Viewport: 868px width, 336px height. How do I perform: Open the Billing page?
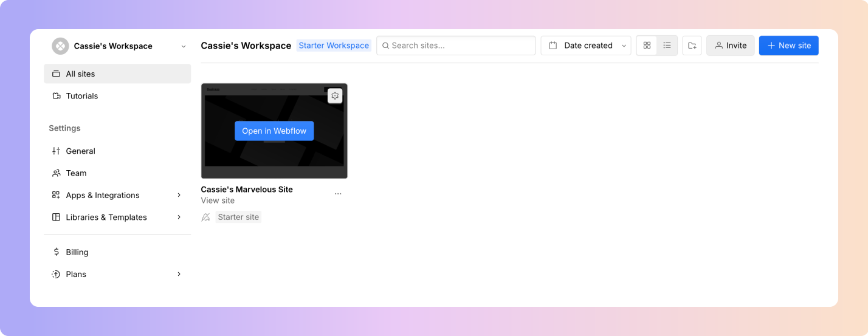pyautogui.click(x=117, y=252)
